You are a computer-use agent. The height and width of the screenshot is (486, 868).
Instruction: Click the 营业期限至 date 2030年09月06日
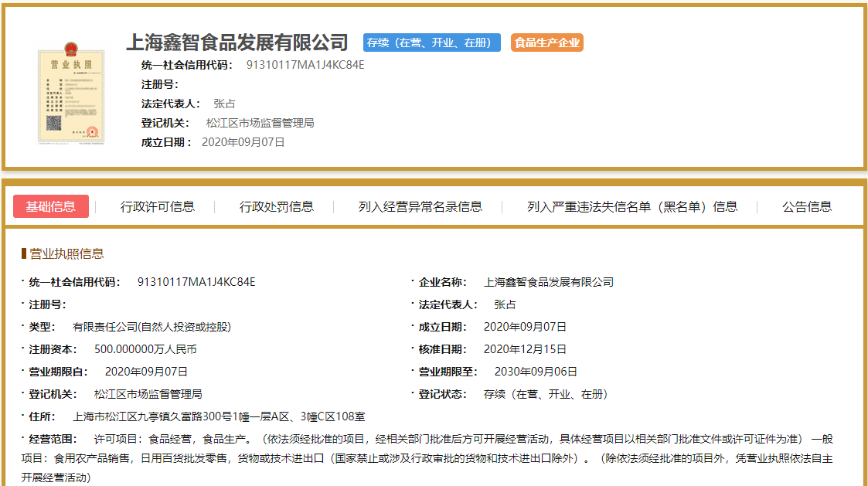530,372
